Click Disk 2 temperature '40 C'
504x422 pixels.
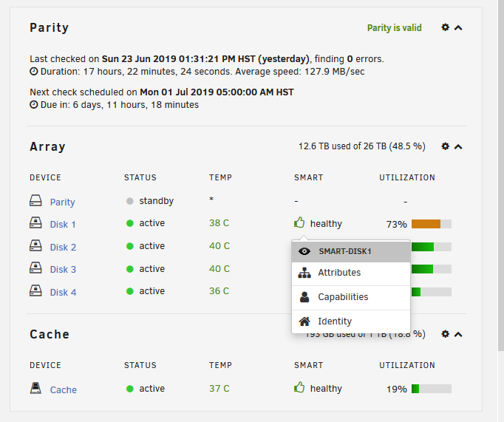point(219,246)
